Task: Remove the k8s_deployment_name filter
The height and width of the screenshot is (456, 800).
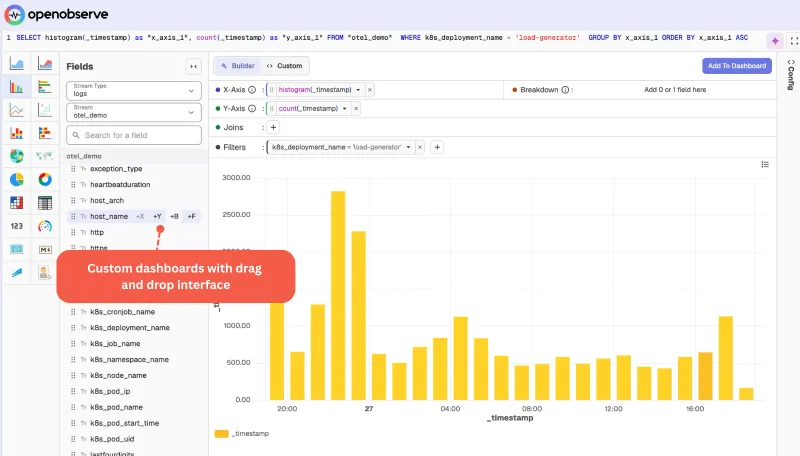Action: 420,147
